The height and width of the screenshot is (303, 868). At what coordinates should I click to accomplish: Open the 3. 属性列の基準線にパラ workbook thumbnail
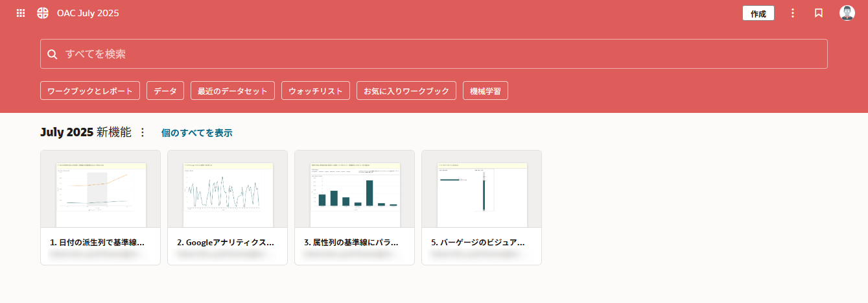tap(355, 189)
